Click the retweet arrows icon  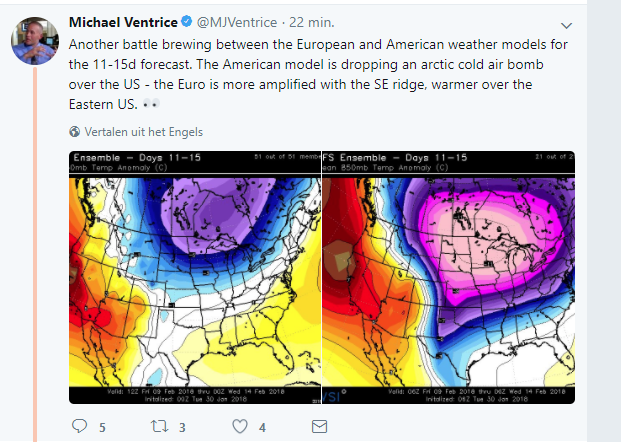pyautogui.click(x=159, y=426)
